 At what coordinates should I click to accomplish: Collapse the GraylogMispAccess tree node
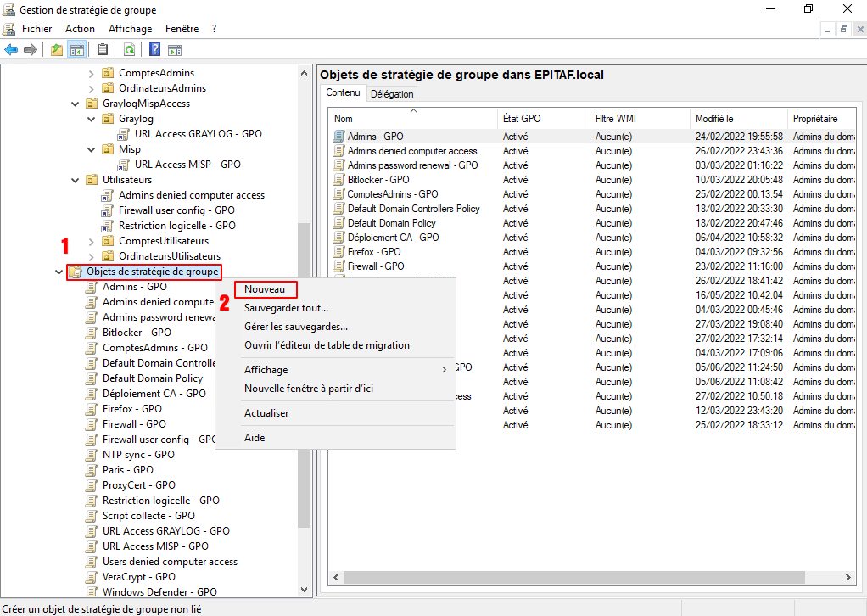[x=76, y=104]
